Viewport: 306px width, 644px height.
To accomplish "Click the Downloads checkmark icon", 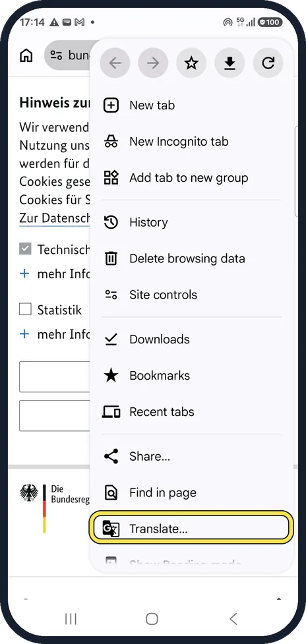I will tap(111, 339).
